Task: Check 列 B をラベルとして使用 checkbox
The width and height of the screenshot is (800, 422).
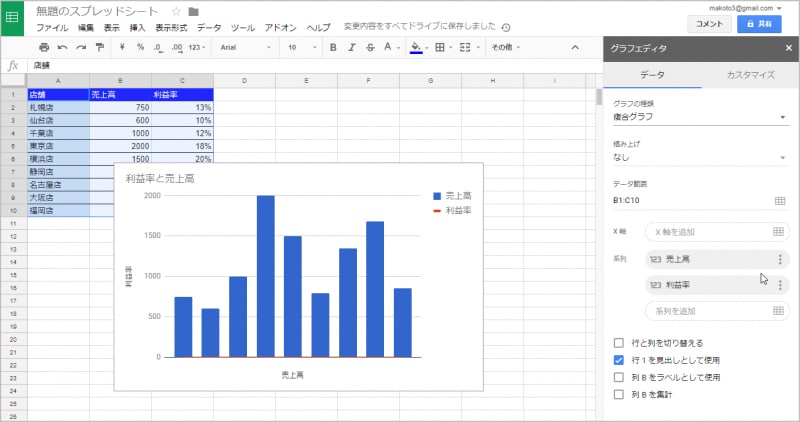Action: click(619, 377)
